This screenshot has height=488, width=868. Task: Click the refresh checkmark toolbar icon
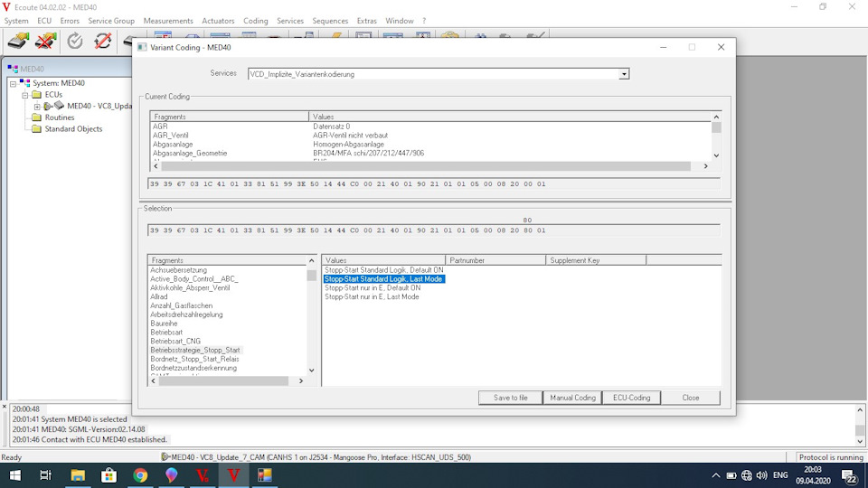pyautogui.click(x=75, y=41)
